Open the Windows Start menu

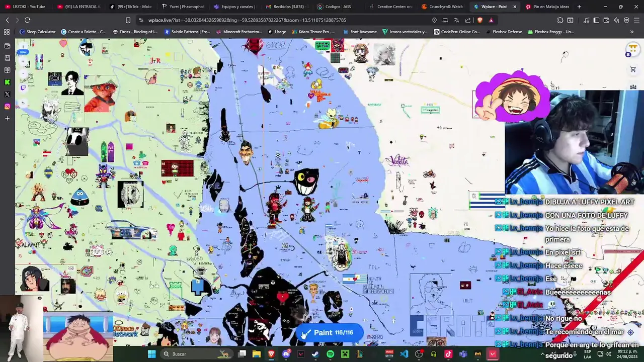151,354
